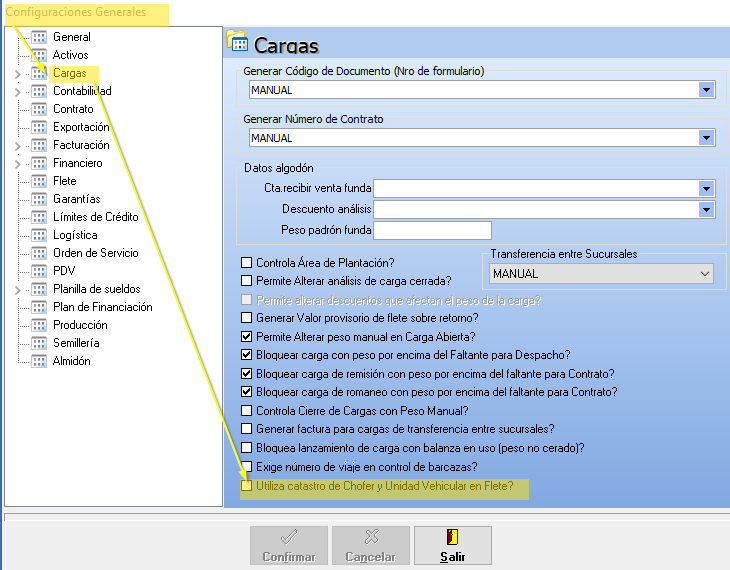Click the Límites de Crédito grid icon

coord(39,217)
